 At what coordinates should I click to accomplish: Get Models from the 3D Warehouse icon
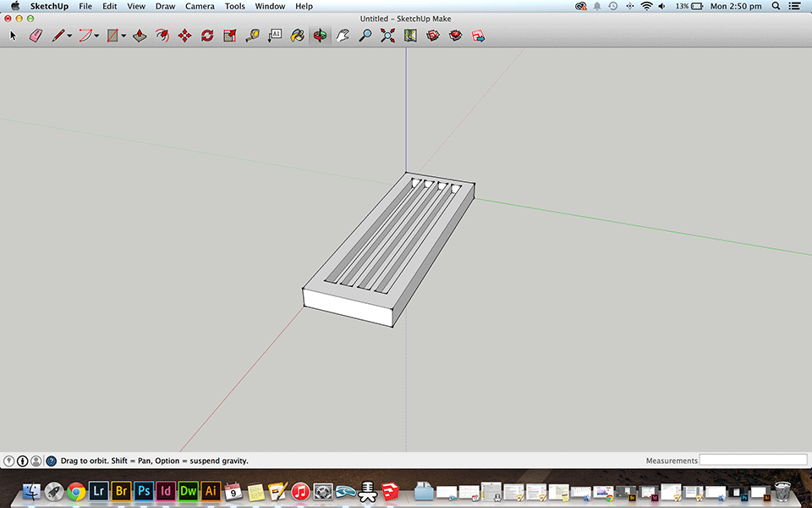(x=432, y=36)
